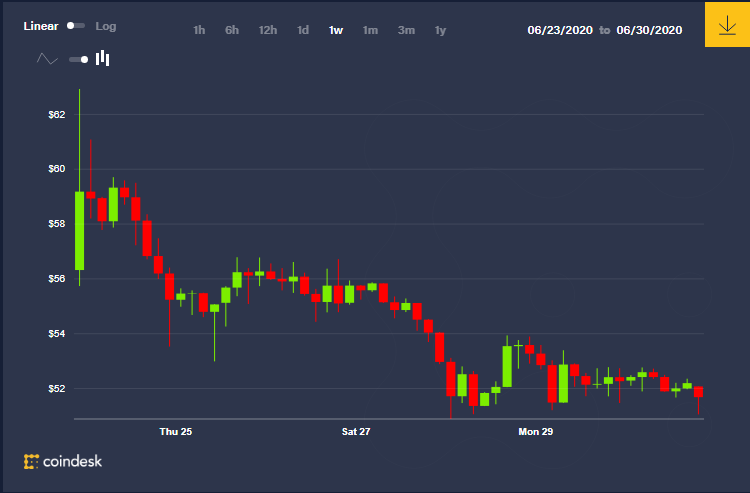Click the Mon 29 date axis label
This screenshot has height=493, width=750.
coord(536,432)
